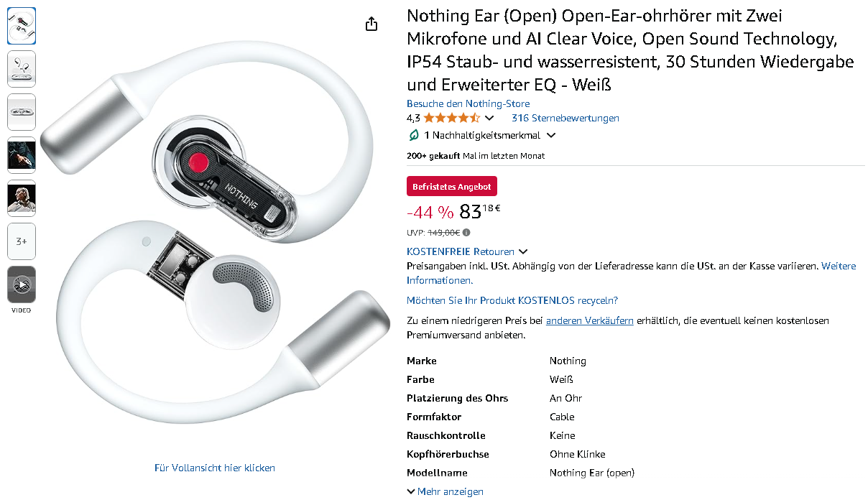Expand the Nachhaltigkeitsmerkmal dropdown arrow
Viewport: 868px width, 500px height.
tap(551, 135)
